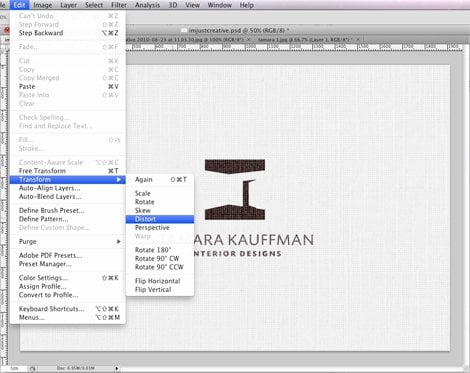Choose Rotate in the Transform submenu
470x373 pixels.
(160, 202)
